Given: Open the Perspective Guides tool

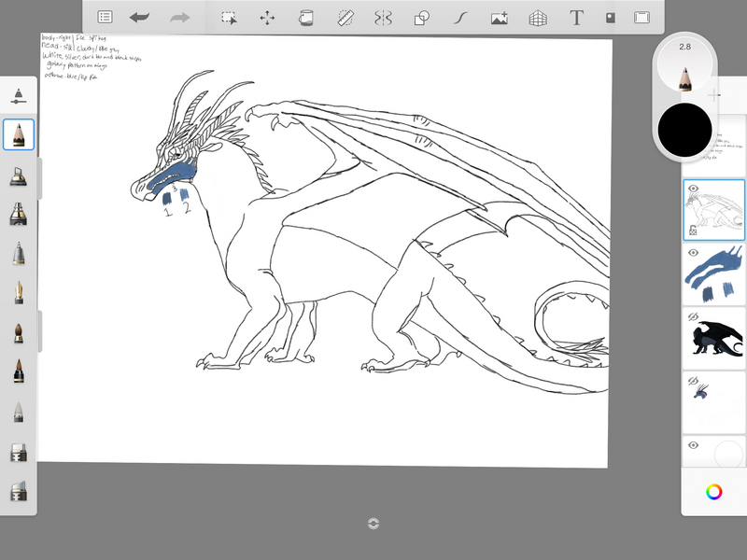Looking at the screenshot, I should pyautogui.click(x=538, y=17).
